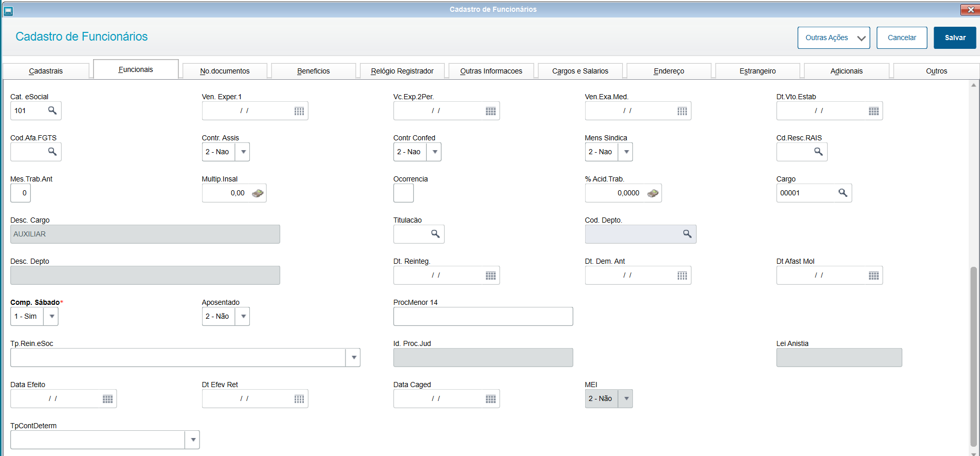The height and width of the screenshot is (456, 980).
Task: Click the % Acid.Trab. calculator icon
Action: [x=652, y=193]
